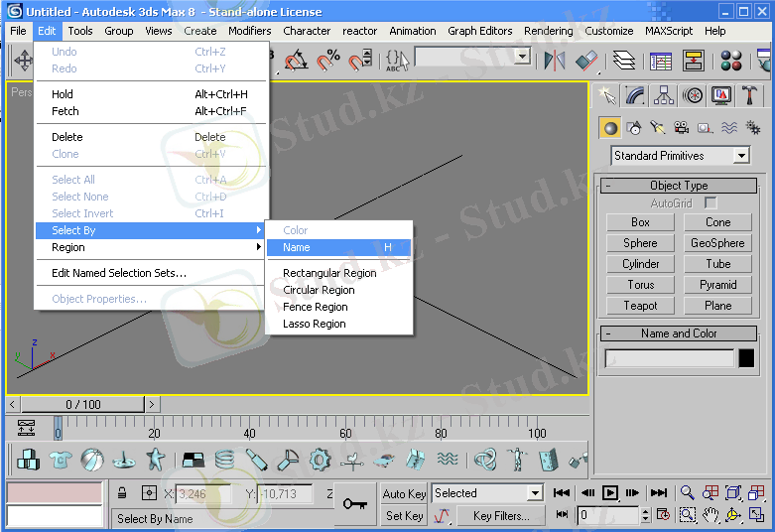775x532 pixels.
Task: Open the Utilities hammer panel
Action: point(751,95)
